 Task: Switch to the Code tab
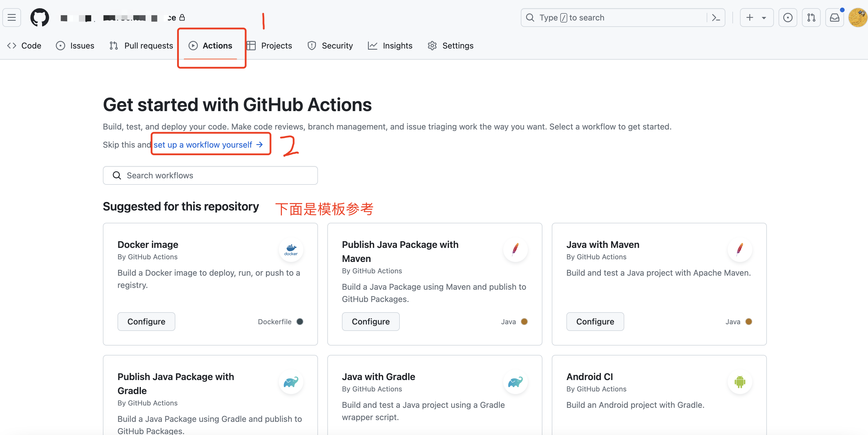click(24, 46)
